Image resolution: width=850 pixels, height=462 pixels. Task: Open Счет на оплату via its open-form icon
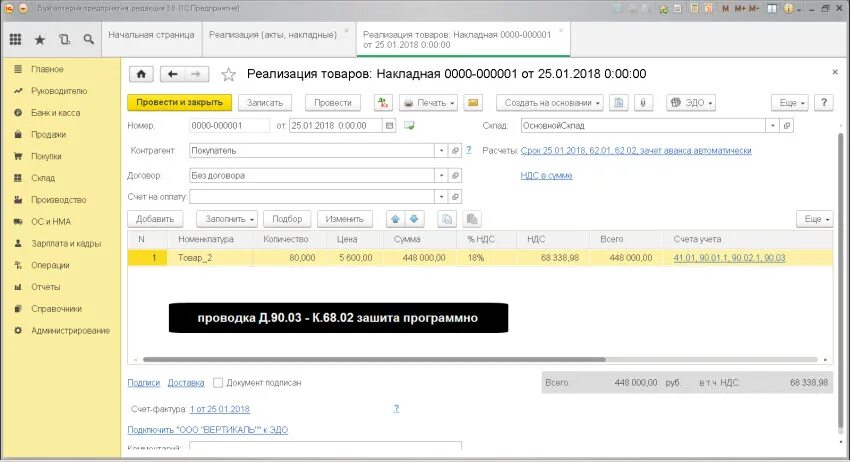(x=455, y=197)
